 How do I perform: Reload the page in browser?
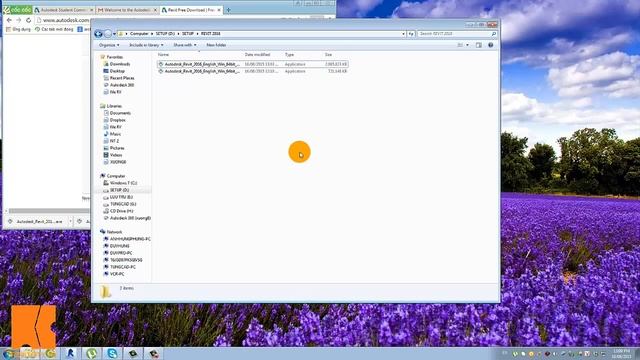click(x=28, y=20)
